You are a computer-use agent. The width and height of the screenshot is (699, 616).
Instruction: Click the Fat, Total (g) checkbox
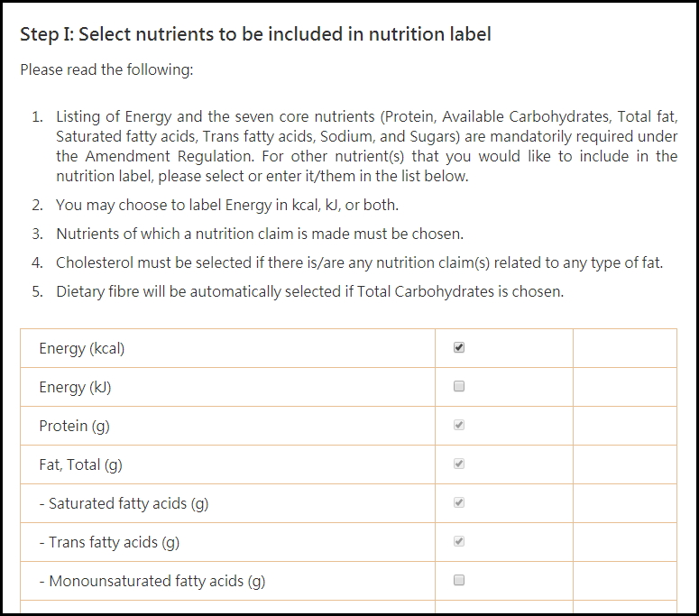459,464
